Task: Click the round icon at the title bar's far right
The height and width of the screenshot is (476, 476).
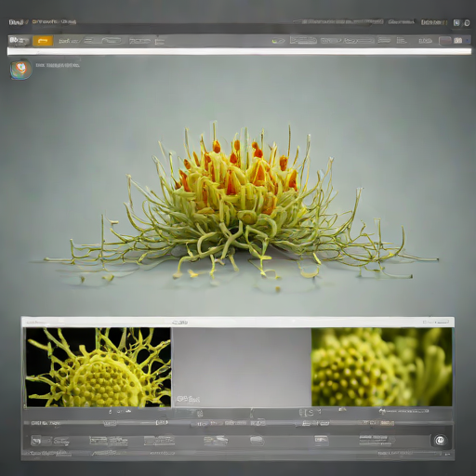Action: coord(467,23)
